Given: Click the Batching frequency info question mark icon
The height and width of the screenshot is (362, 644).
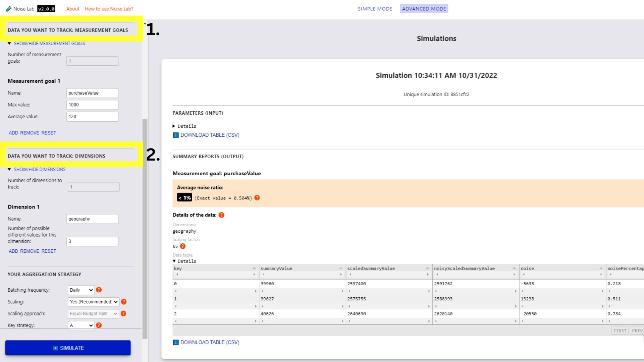Looking at the screenshot, I should coord(99,290).
